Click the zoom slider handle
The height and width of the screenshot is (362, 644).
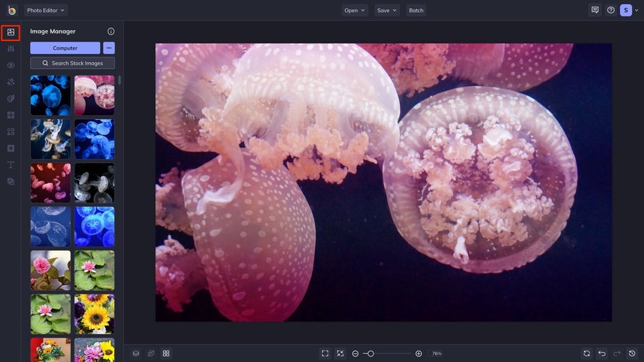pyautogui.click(x=370, y=353)
